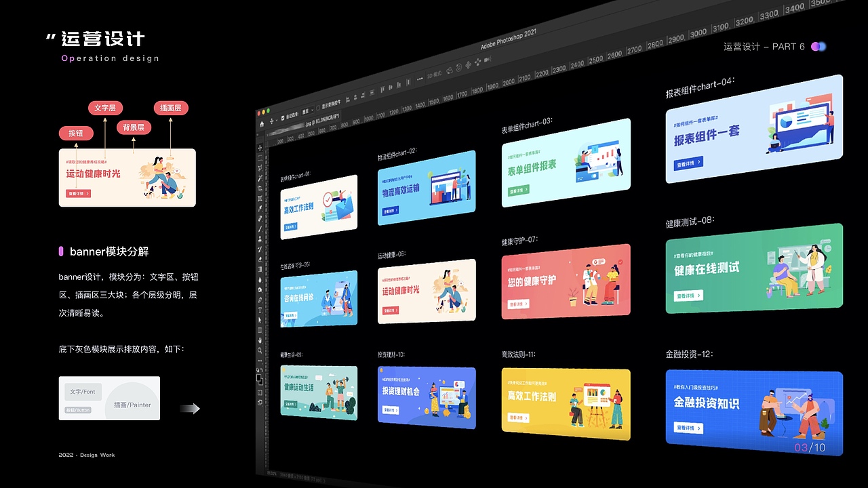Click the Home icon in options bar
Screen dimensions: 868x488
(x=262, y=124)
